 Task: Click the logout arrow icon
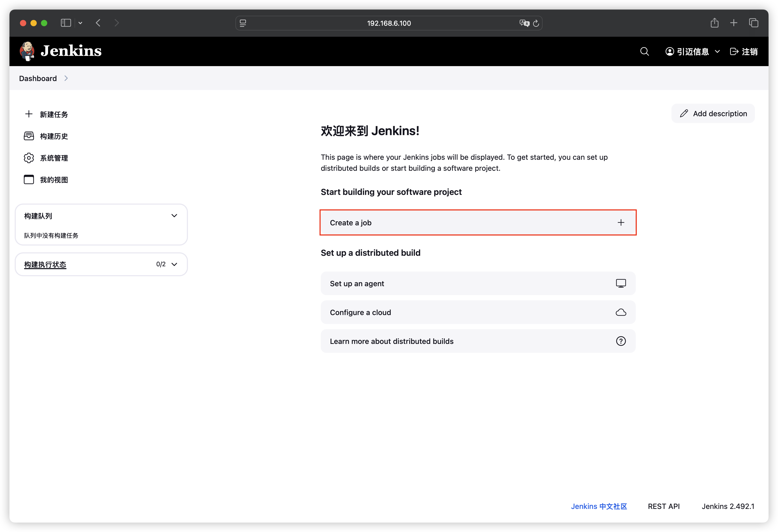734,51
